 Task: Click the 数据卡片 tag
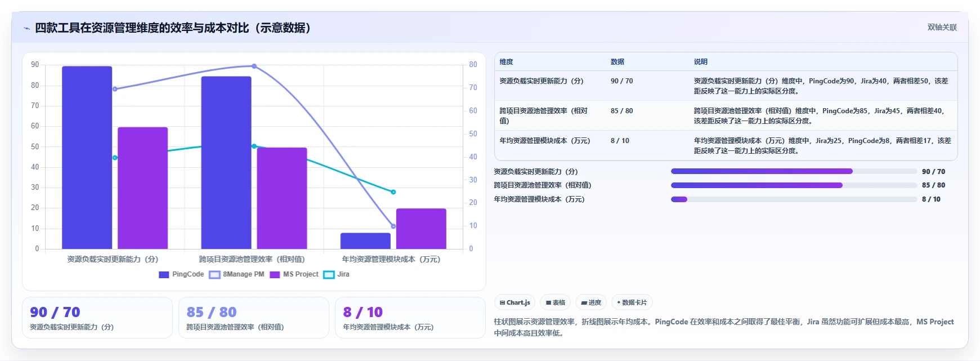point(632,302)
